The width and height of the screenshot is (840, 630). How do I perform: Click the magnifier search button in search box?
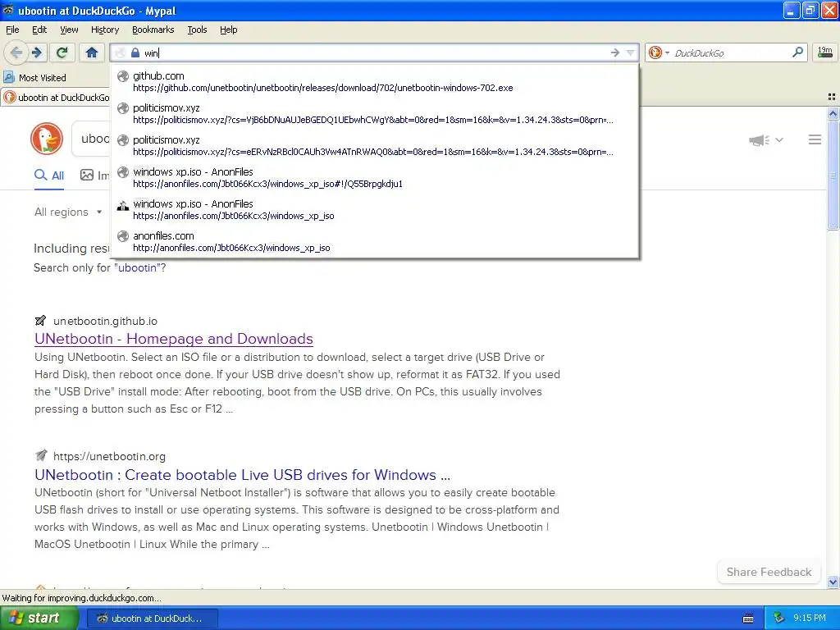click(797, 52)
